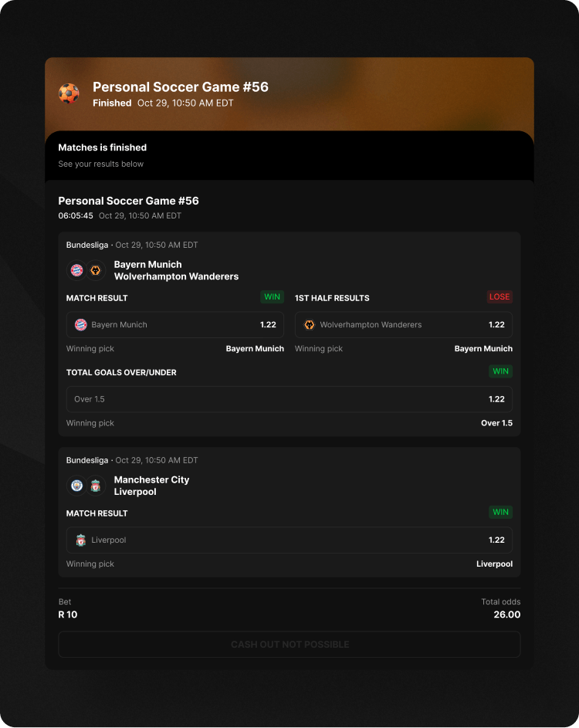Click the Manchester City vs Liverpool match title

[x=151, y=486]
